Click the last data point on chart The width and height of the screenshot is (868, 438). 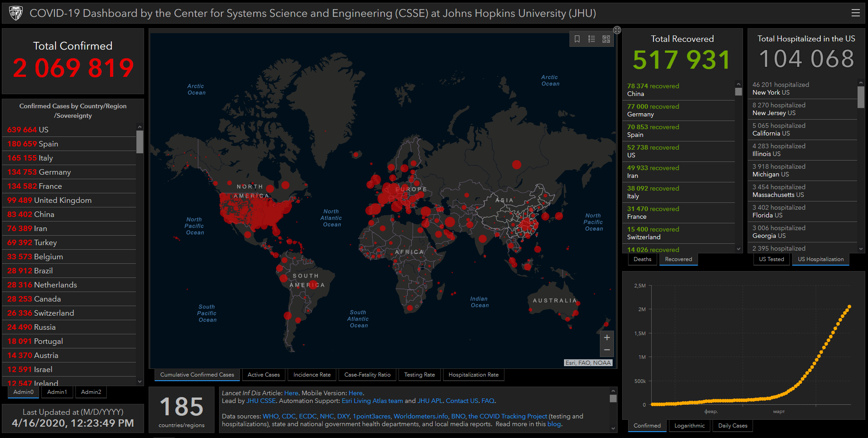pyautogui.click(x=849, y=307)
